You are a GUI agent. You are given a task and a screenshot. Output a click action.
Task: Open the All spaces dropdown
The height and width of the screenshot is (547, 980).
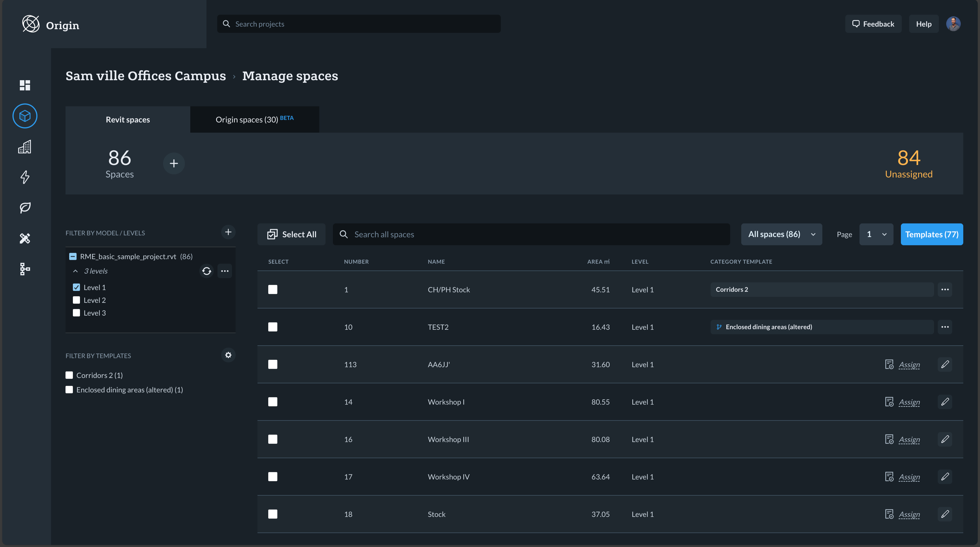781,234
